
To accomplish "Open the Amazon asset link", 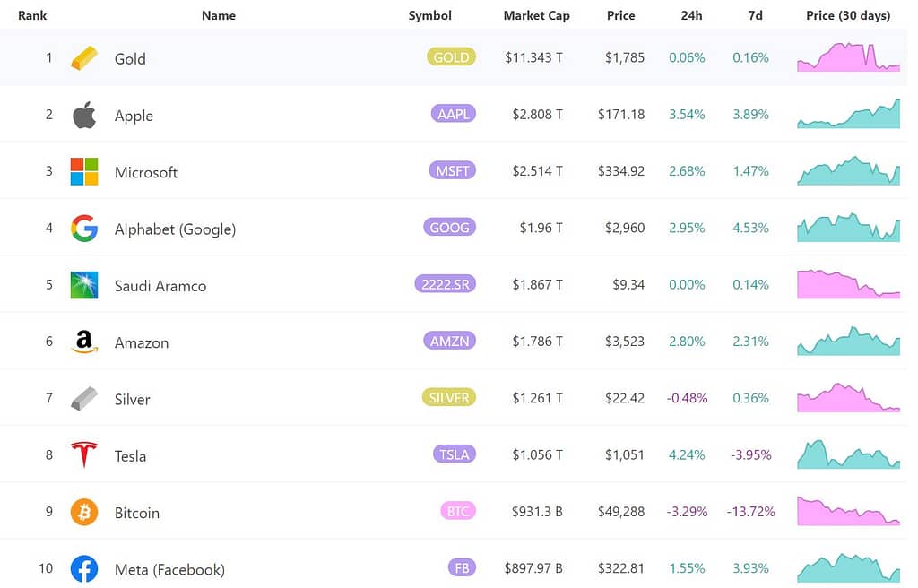I will coord(141,342).
